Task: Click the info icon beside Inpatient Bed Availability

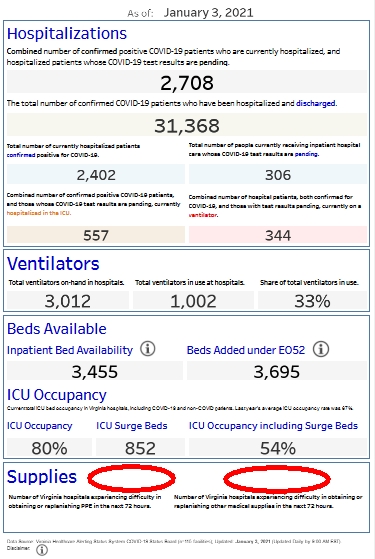Action: coord(148,349)
